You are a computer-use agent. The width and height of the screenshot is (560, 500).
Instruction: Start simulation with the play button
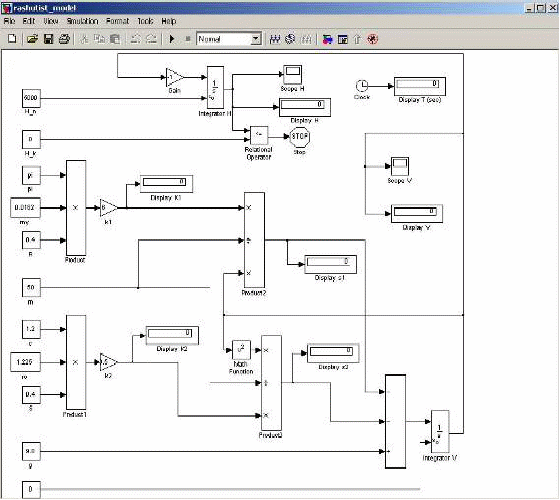point(172,39)
